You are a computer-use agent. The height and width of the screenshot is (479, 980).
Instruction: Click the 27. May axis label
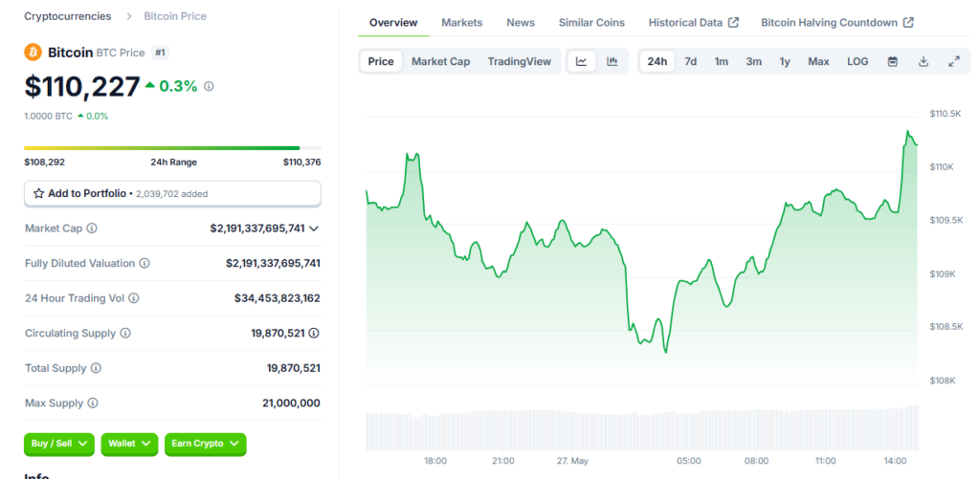point(572,462)
